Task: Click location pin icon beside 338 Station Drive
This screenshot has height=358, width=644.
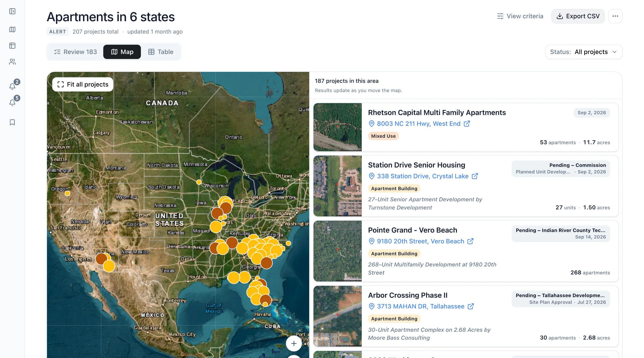Action: tap(371, 176)
